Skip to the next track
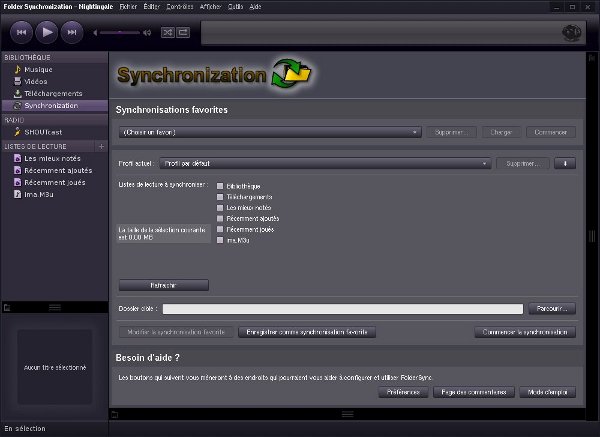Viewport: 600px width, 437px height. coord(71,33)
